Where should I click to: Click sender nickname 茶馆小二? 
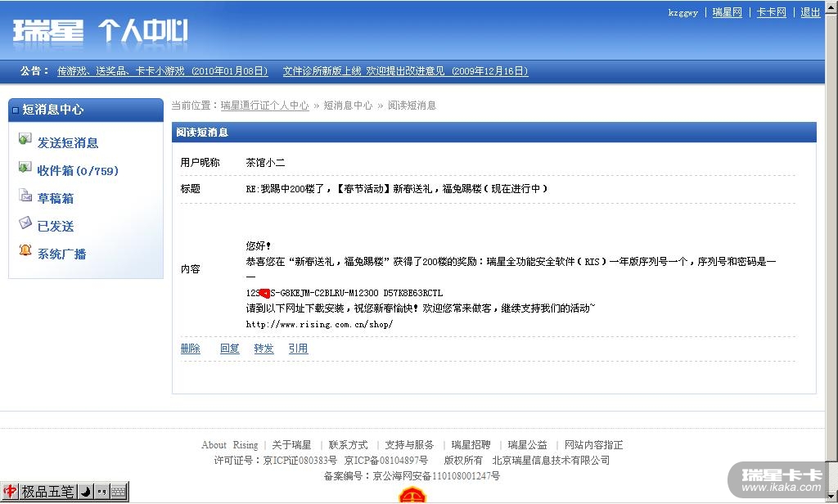click(266, 163)
